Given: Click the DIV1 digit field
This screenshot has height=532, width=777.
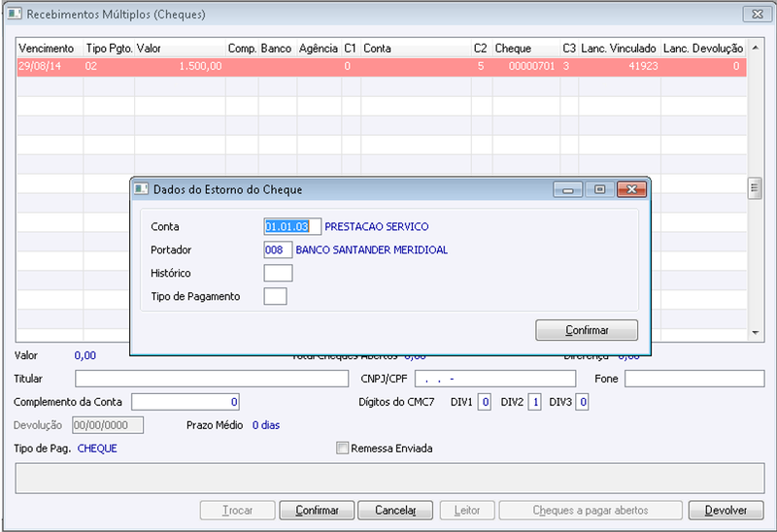Looking at the screenshot, I should [x=484, y=402].
